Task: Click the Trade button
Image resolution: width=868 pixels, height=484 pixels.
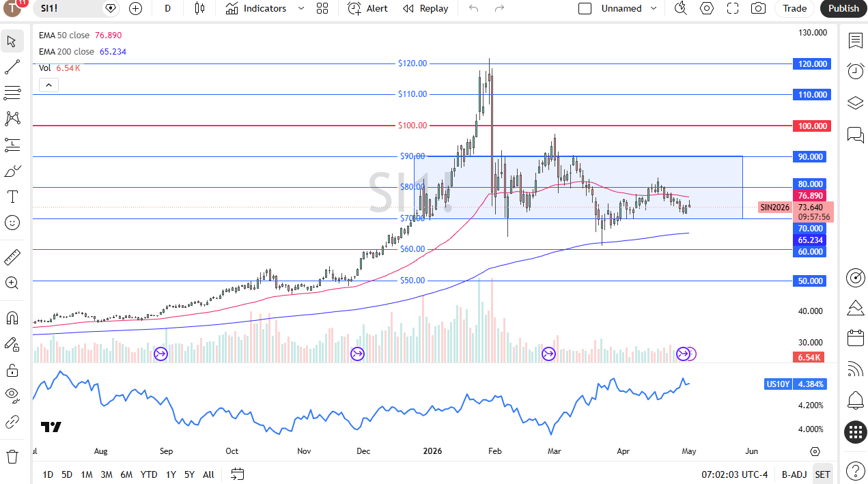Action: (x=794, y=8)
